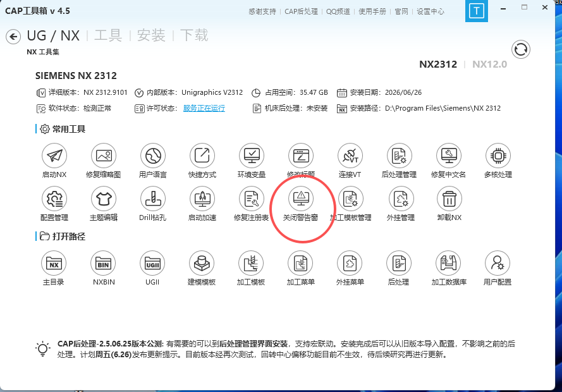Open the 修复缩略图 thumbnail repair tool

point(104,156)
